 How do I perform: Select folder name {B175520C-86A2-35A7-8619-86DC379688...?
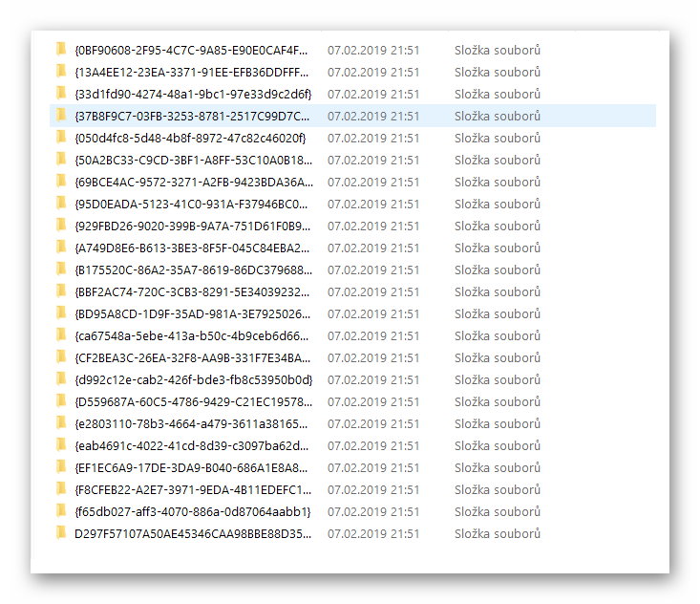click(193, 270)
